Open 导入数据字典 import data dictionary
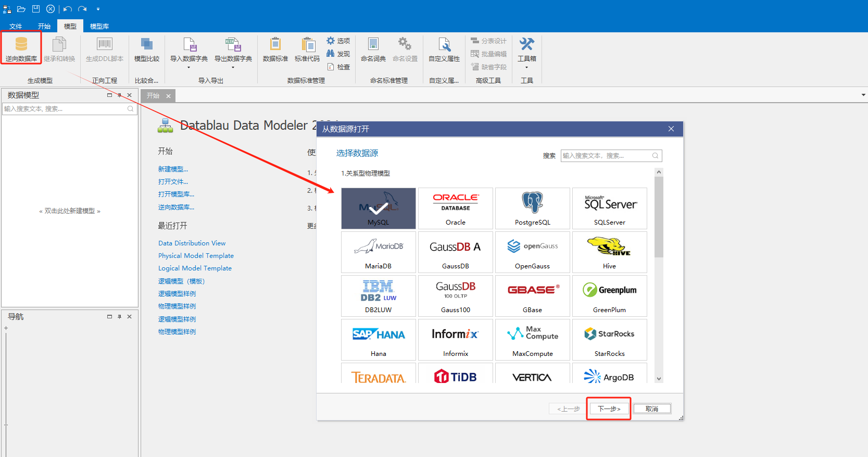Image resolution: width=868 pixels, height=457 pixels. 189,48
